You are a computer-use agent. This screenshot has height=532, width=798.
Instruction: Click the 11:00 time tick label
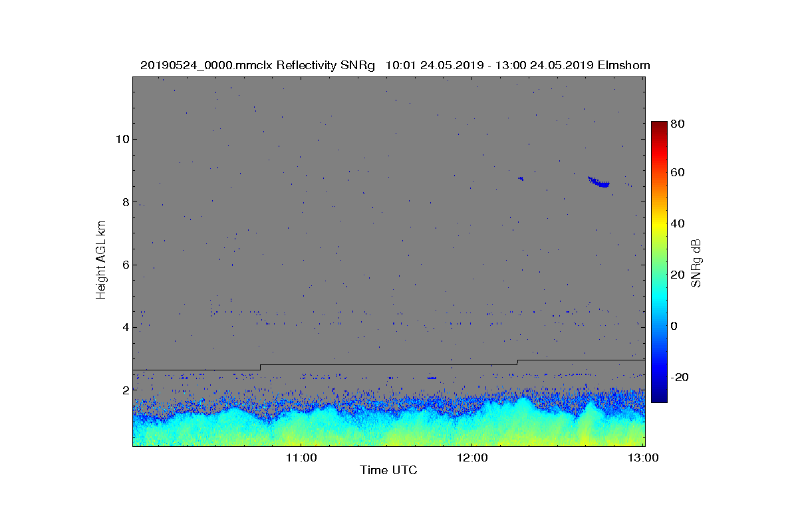click(301, 458)
